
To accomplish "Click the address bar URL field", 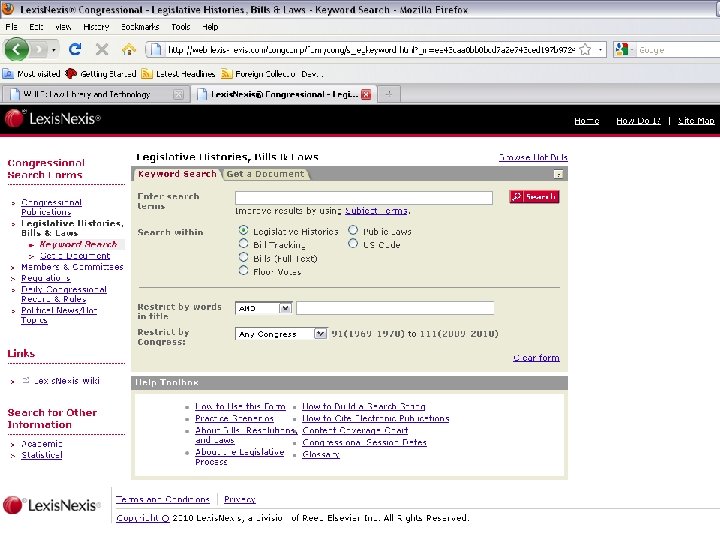I will tap(370, 50).
